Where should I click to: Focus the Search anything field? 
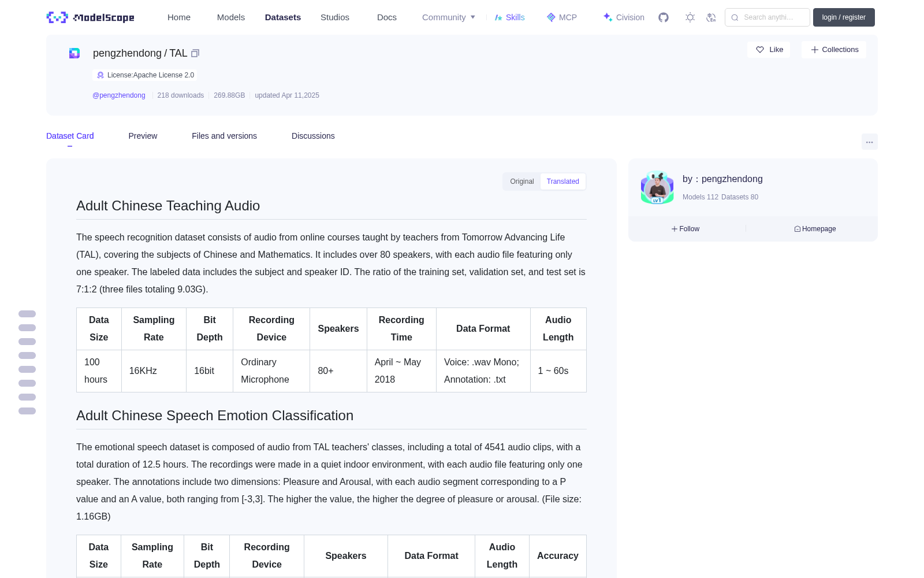click(x=767, y=17)
